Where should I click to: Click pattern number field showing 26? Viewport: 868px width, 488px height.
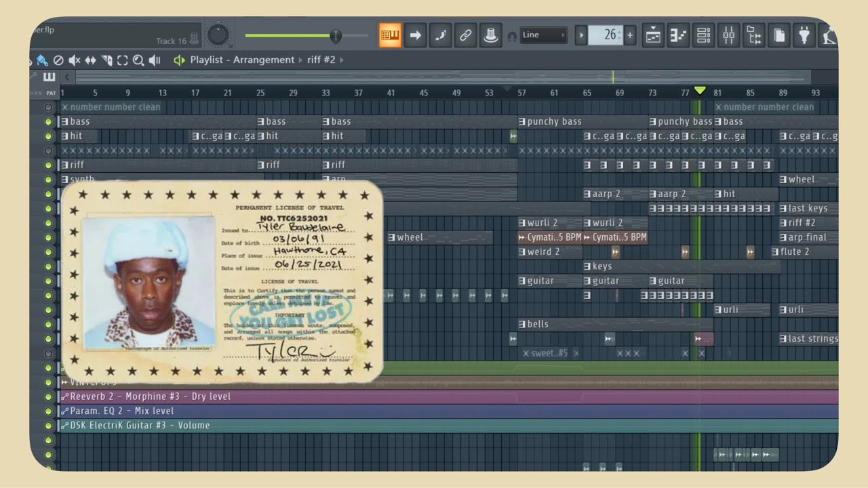tap(606, 35)
